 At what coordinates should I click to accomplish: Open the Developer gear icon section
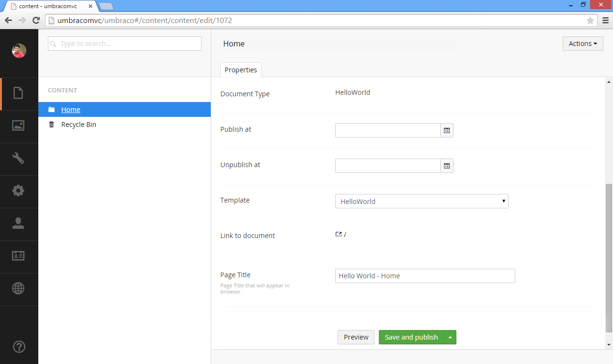tap(18, 191)
